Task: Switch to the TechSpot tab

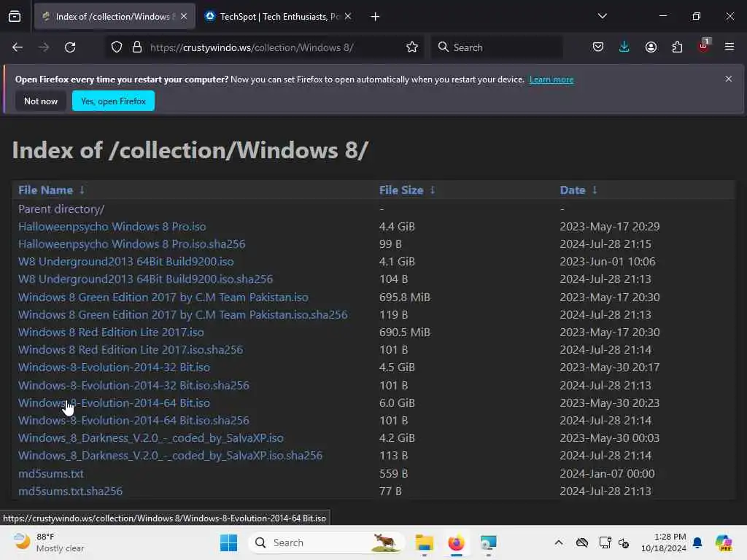Action: pyautogui.click(x=278, y=17)
